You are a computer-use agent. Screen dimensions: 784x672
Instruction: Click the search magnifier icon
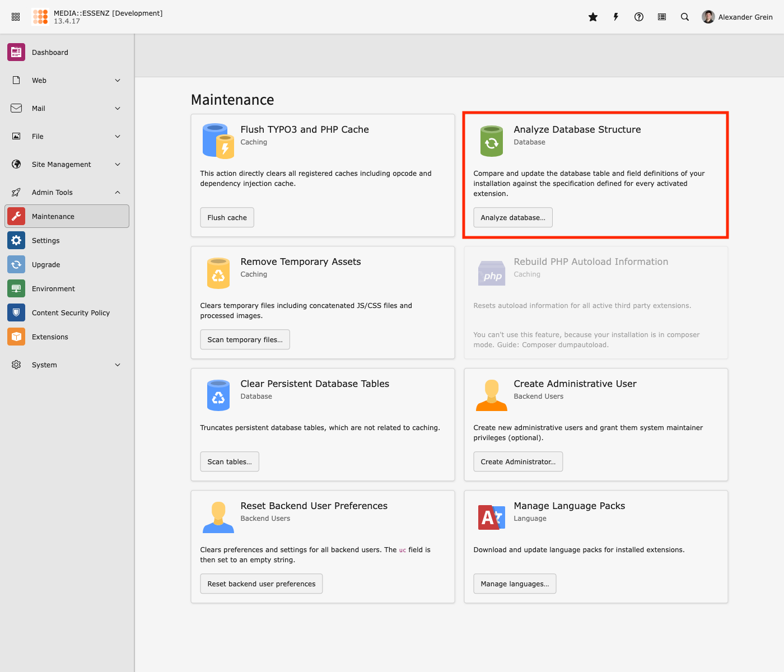tap(685, 17)
